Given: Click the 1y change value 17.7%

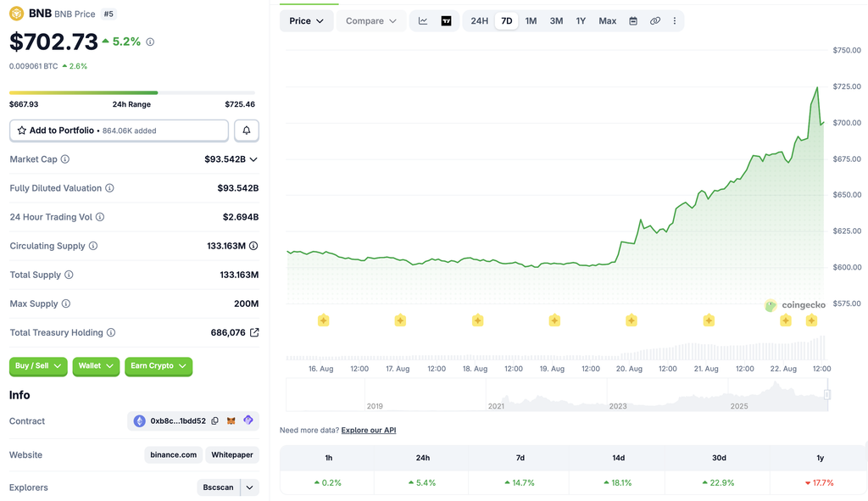Looking at the screenshot, I should [x=820, y=482].
